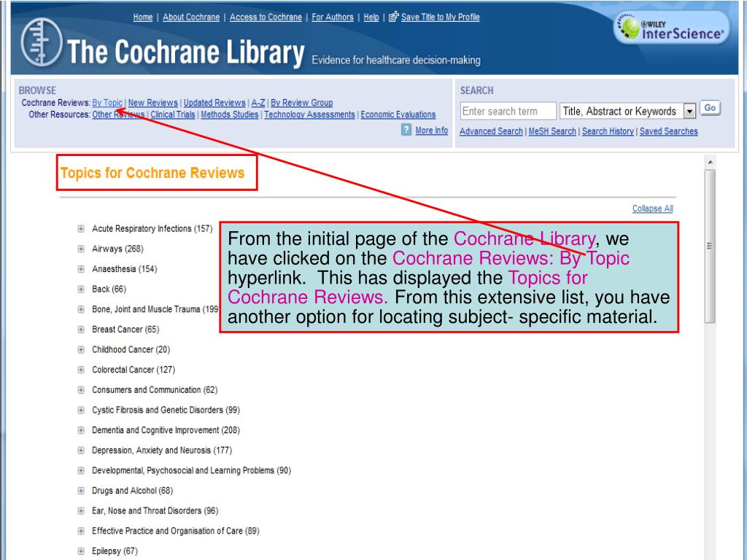Click the Cochrane Library logo icon
The height and width of the screenshot is (560, 747).
[x=42, y=42]
